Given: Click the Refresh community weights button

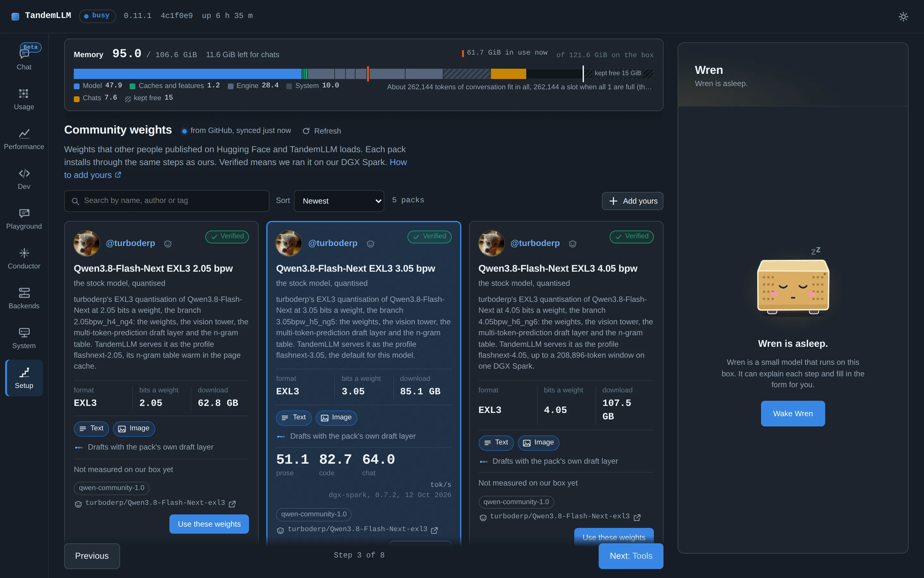Looking at the screenshot, I should [x=321, y=131].
